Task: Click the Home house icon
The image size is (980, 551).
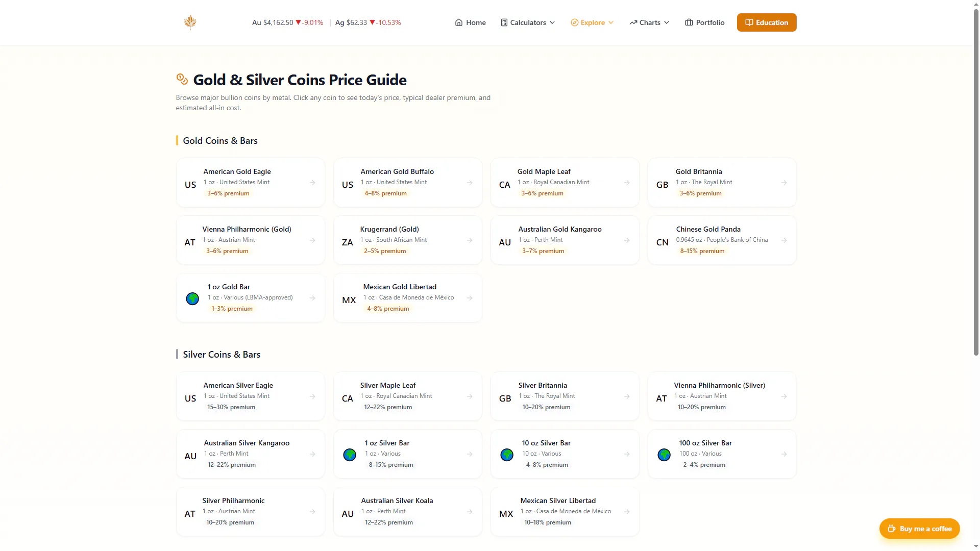Action: [459, 22]
